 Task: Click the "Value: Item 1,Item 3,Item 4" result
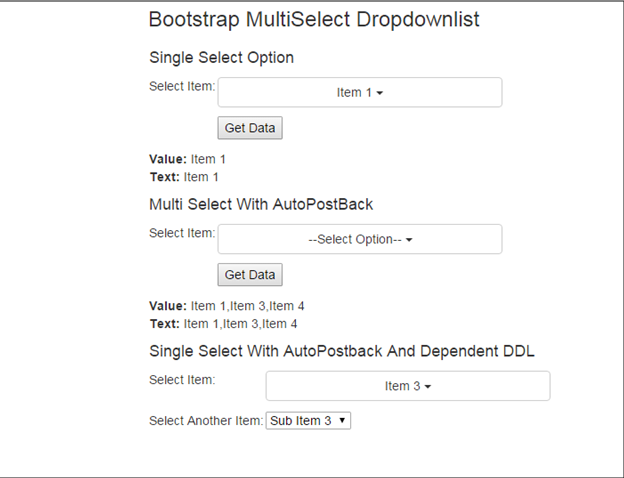click(234, 306)
